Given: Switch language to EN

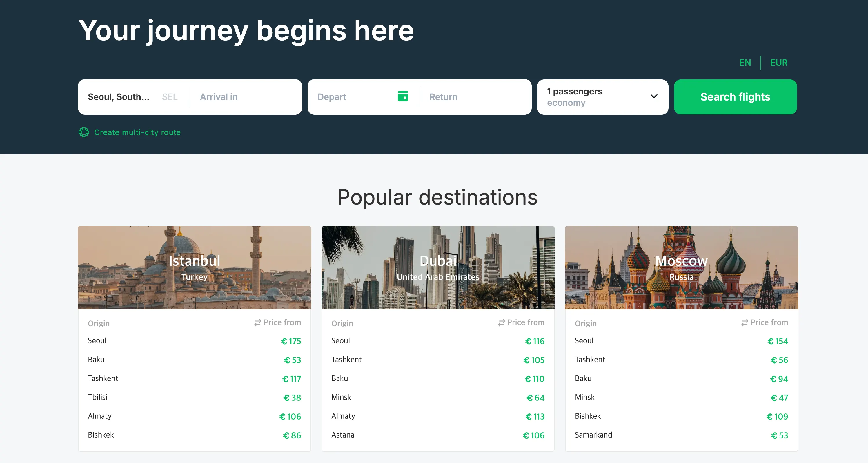Looking at the screenshot, I should 745,63.
